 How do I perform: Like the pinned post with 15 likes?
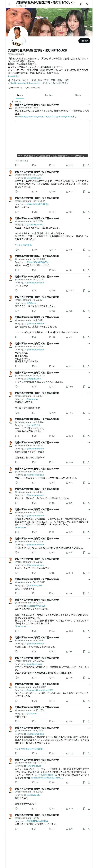[x=51, y=165]
